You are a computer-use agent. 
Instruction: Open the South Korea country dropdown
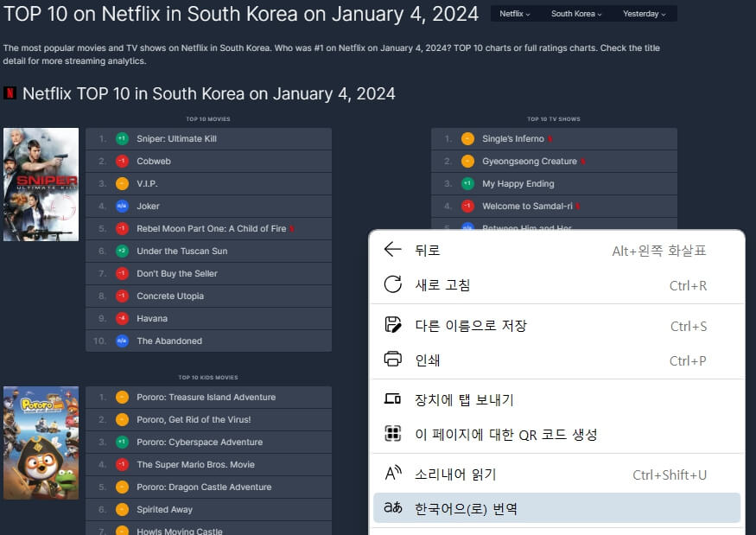click(577, 14)
